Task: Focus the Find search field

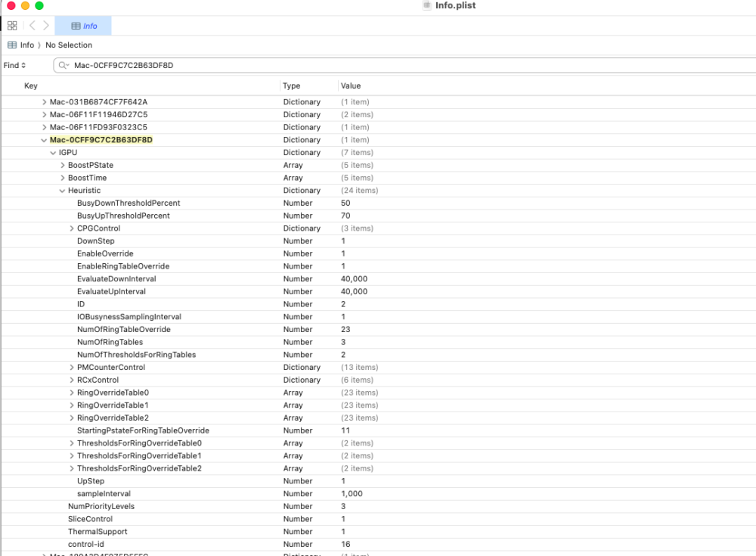Action: (405, 65)
